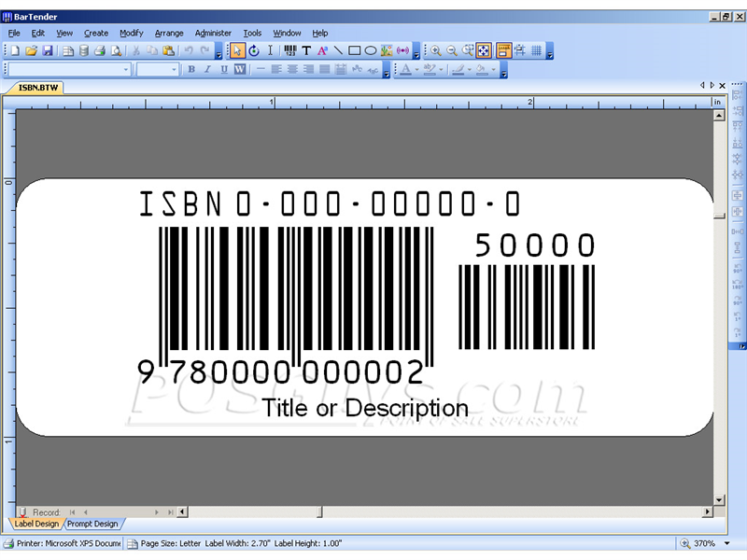Toggle Underline formatting
Image resolution: width=747 pixels, height=560 pixels.
224,69
